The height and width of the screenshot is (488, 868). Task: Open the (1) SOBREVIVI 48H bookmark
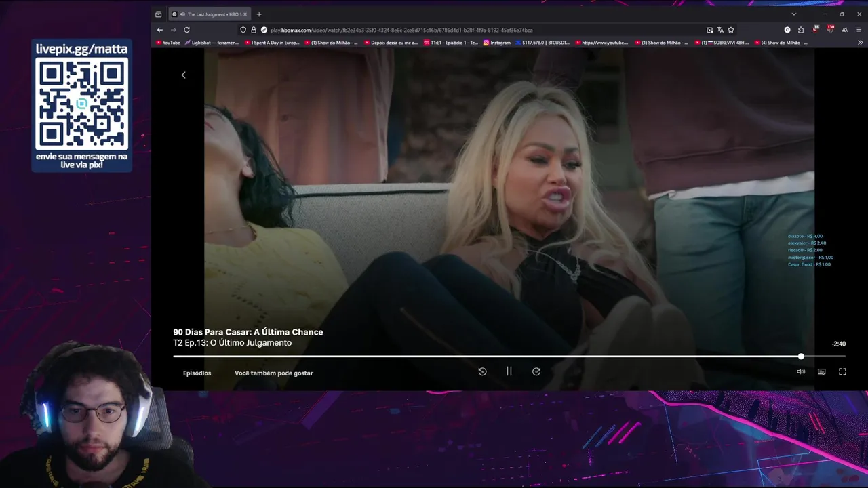722,43
